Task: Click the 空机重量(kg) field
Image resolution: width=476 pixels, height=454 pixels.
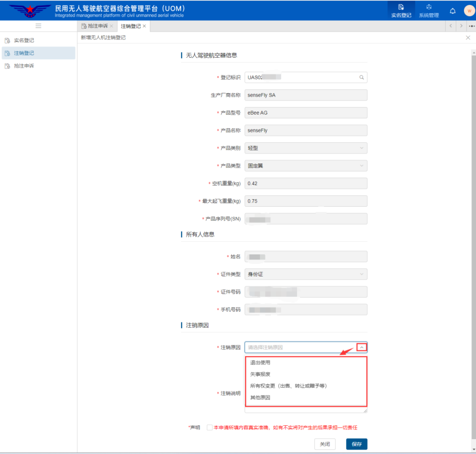Action: [306, 183]
